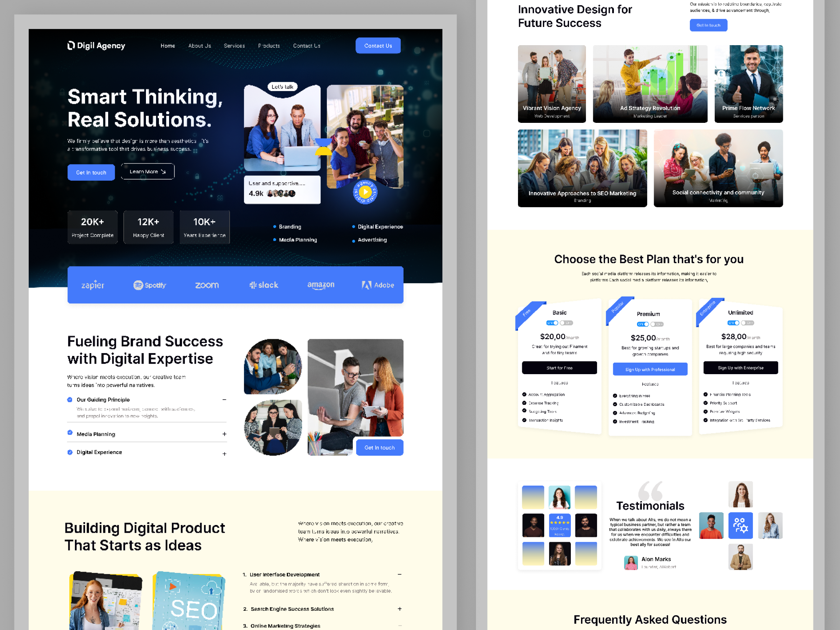840x630 pixels.
Task: Click the Spotify logo in partner bar
Action: 149,285
